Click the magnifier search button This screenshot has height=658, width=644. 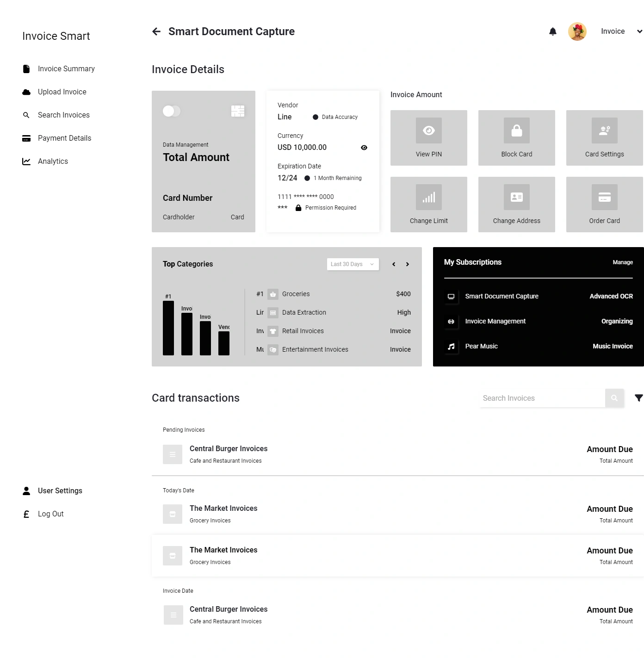614,398
